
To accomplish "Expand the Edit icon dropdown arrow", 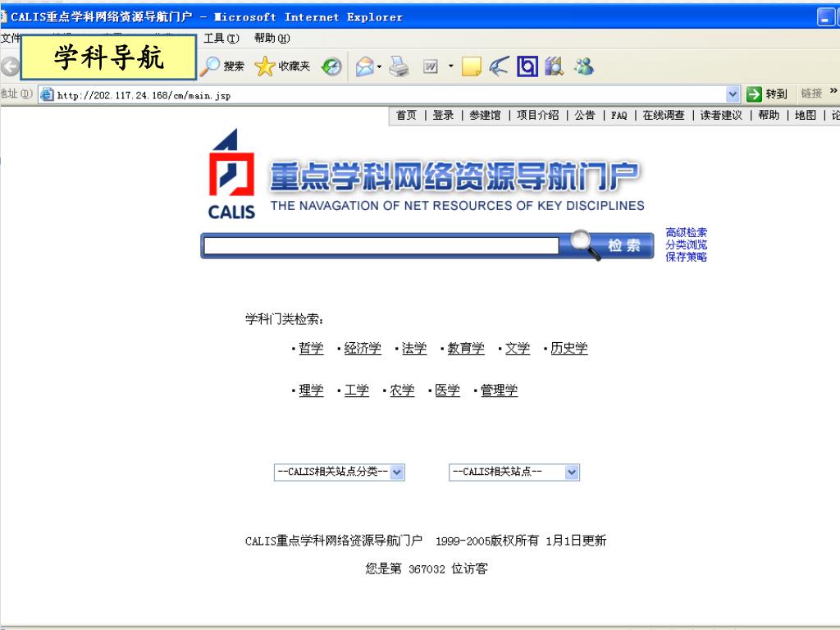I will (x=450, y=66).
